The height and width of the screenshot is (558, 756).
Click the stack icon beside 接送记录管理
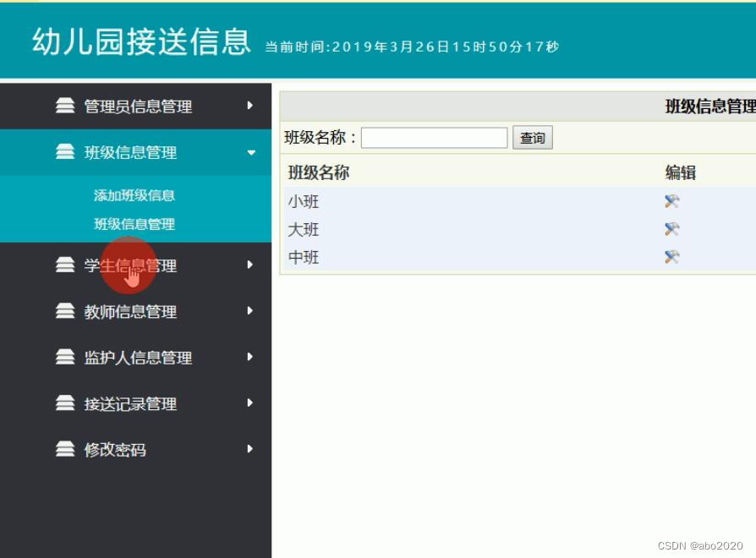coord(65,402)
